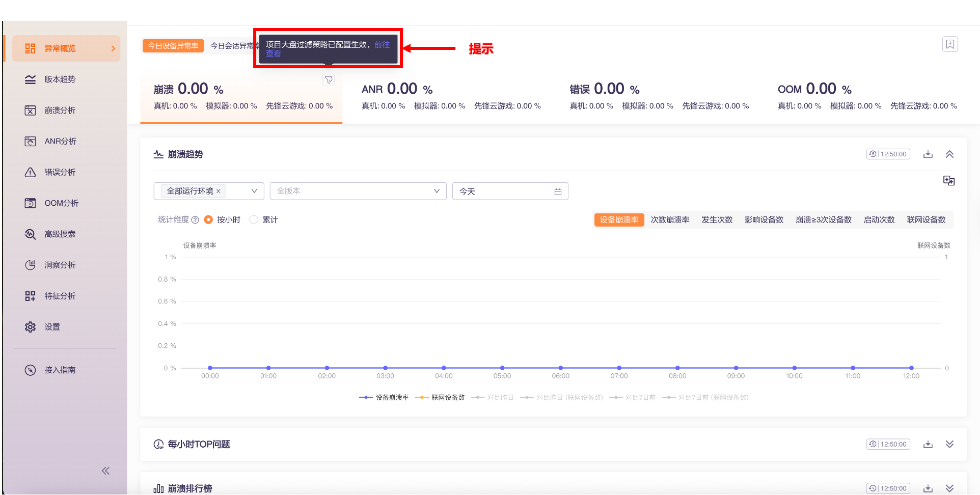Click the 特征分析 sidebar icon
This screenshot has height=495, width=980.
(31, 296)
